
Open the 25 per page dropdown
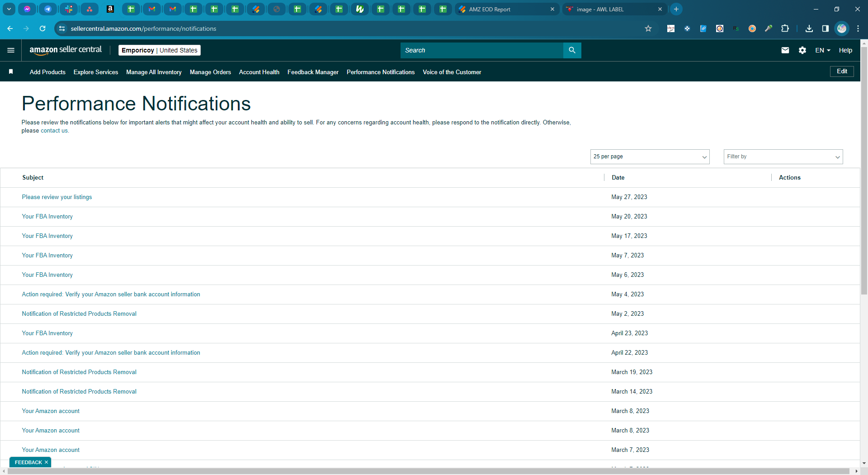point(650,157)
